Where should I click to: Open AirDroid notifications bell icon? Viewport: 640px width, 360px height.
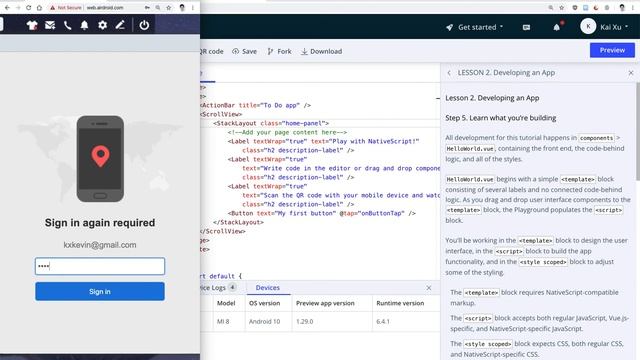(x=84, y=25)
